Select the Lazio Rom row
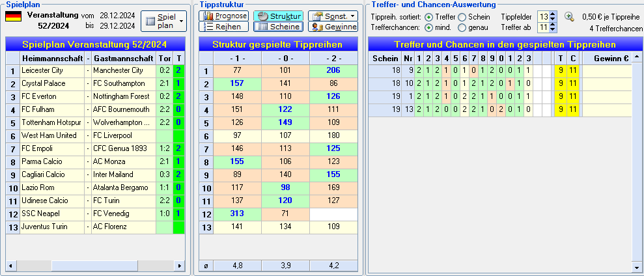The width and height of the screenshot is (644, 276). [x=95, y=187]
